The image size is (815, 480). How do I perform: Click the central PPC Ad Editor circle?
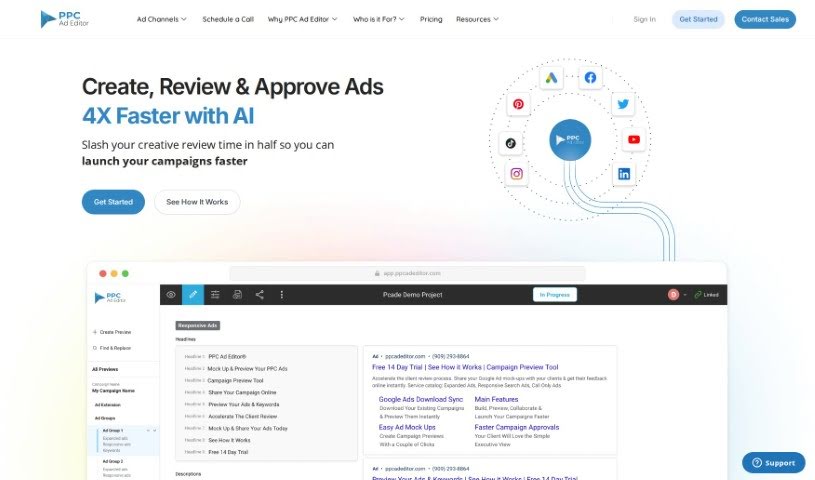pos(570,140)
